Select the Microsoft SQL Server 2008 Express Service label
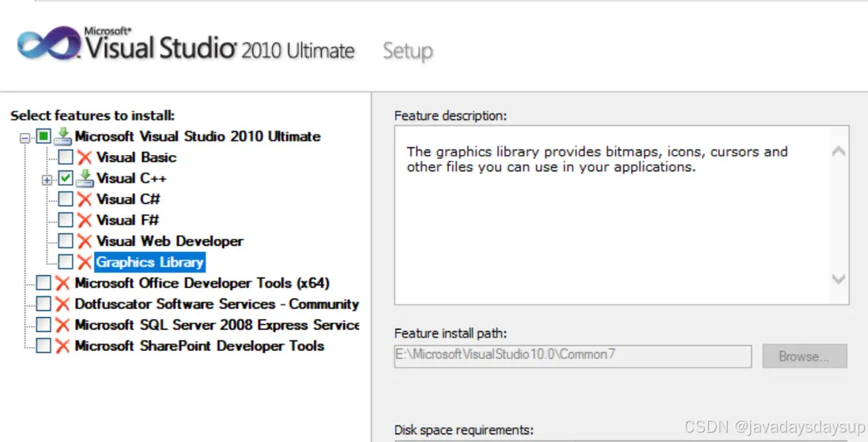 point(217,325)
